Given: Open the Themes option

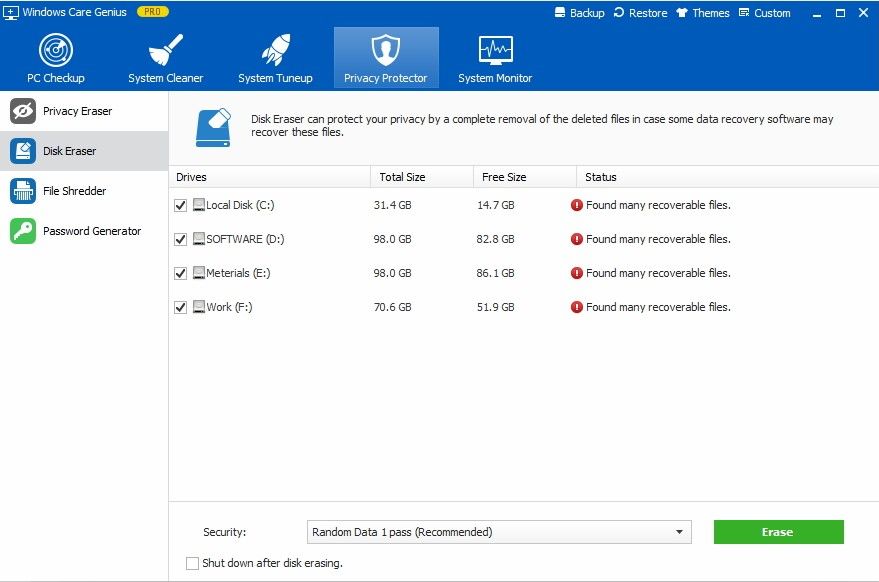Looking at the screenshot, I should point(703,13).
